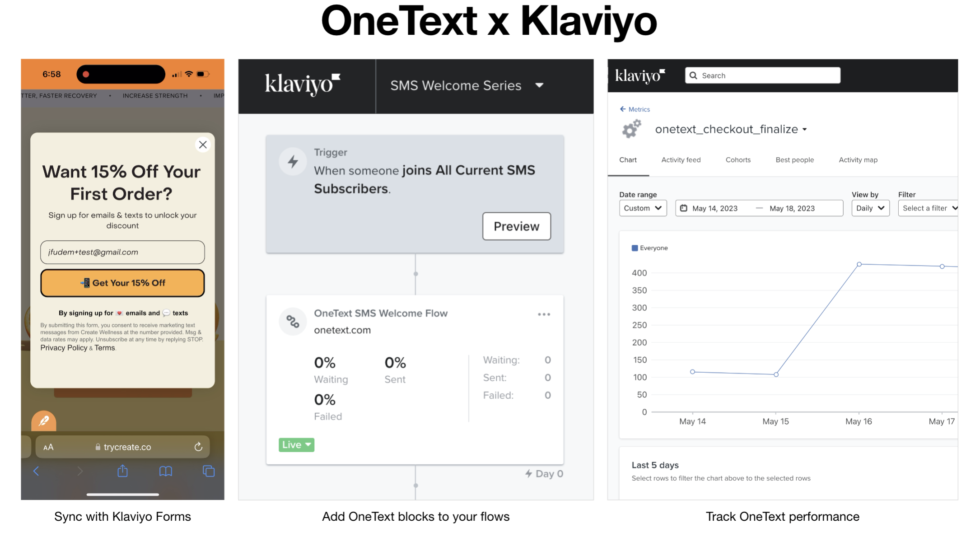The height and width of the screenshot is (542, 980).
Task: Toggle the Everyone legend color swatch
Action: point(635,248)
